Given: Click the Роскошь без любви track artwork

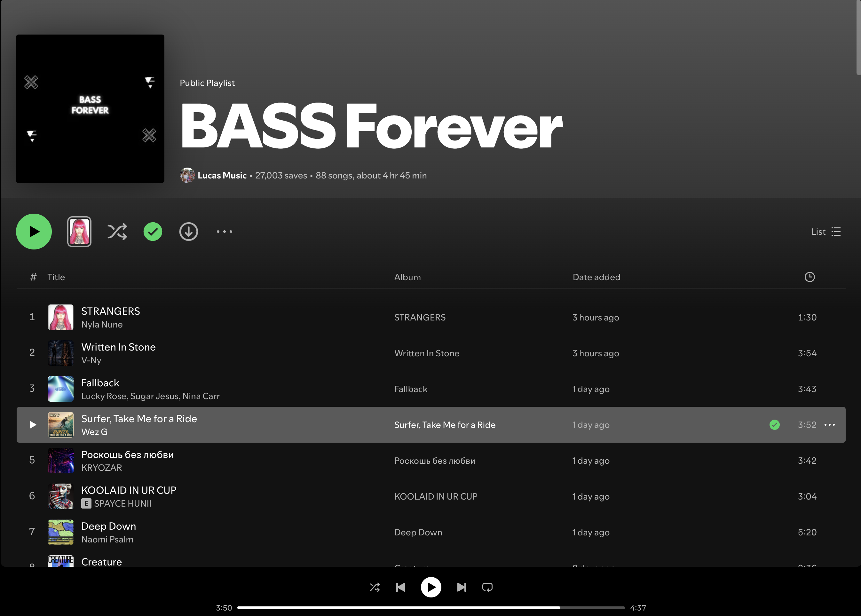Looking at the screenshot, I should pyautogui.click(x=61, y=461).
